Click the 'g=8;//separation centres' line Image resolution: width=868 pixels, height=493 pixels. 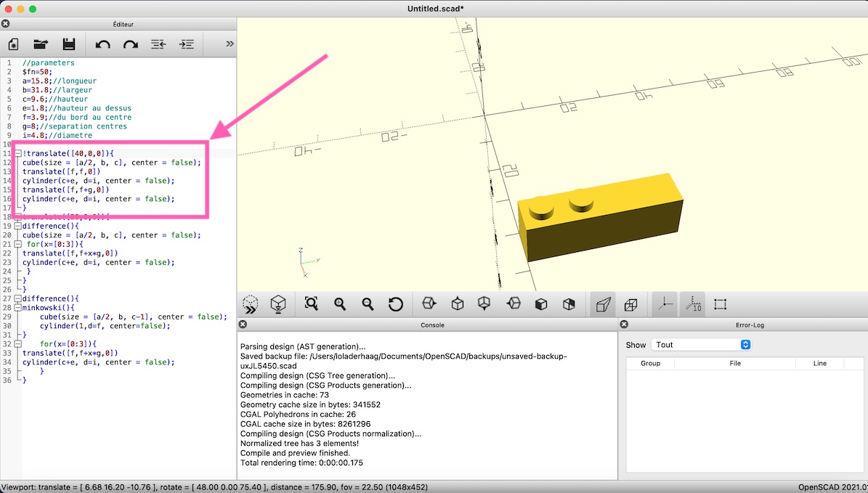coord(75,126)
